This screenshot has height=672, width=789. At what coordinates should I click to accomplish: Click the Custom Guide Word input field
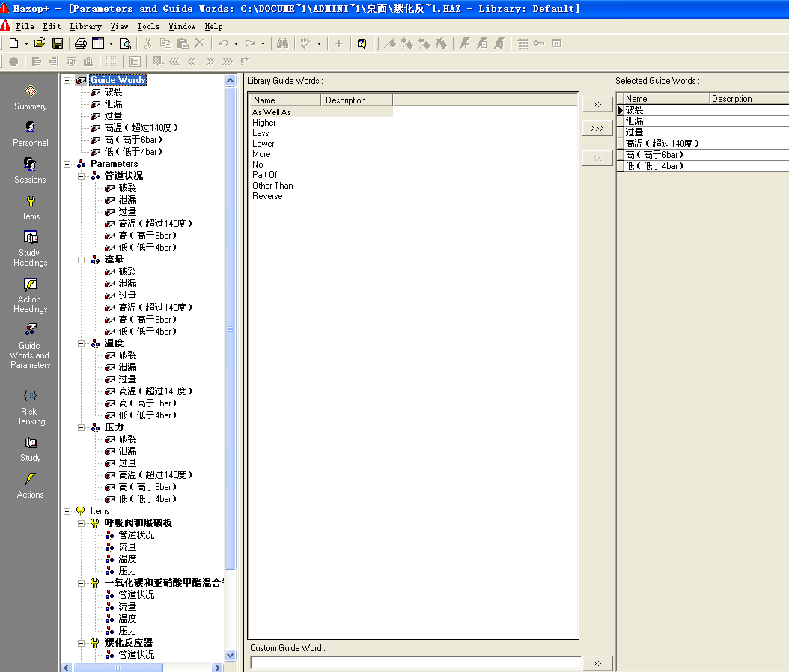(415, 662)
